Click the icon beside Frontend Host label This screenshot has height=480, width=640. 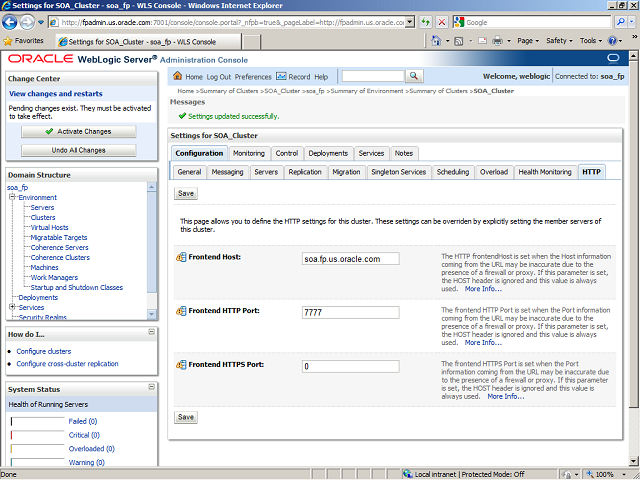[181, 258]
